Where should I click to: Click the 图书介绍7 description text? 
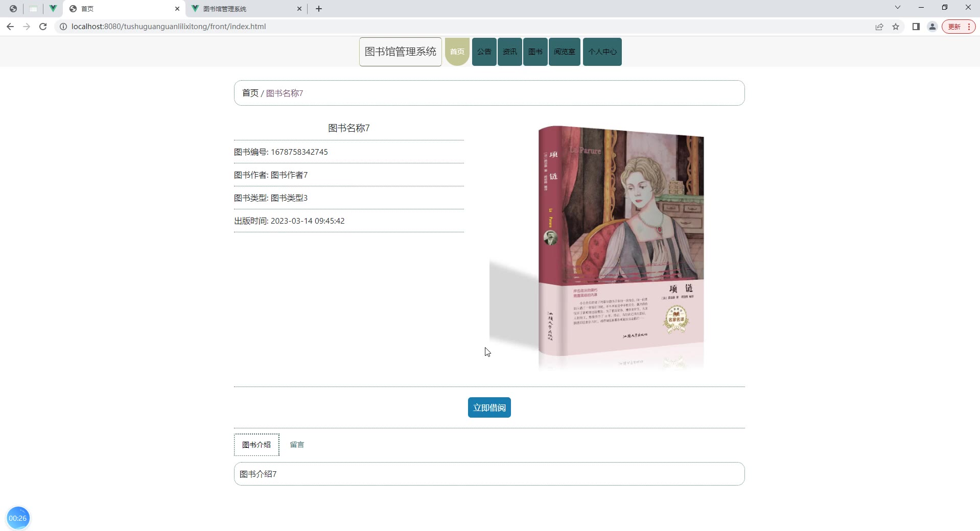[x=258, y=474]
